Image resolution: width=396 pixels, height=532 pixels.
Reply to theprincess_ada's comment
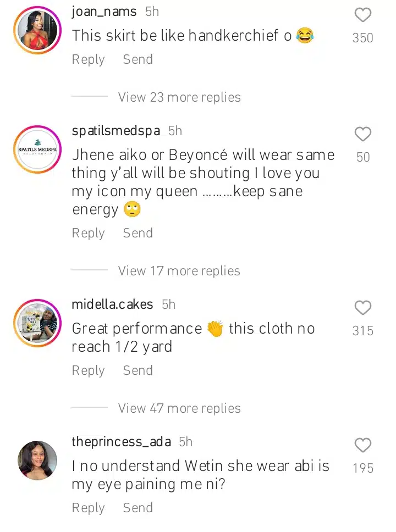[x=88, y=508]
